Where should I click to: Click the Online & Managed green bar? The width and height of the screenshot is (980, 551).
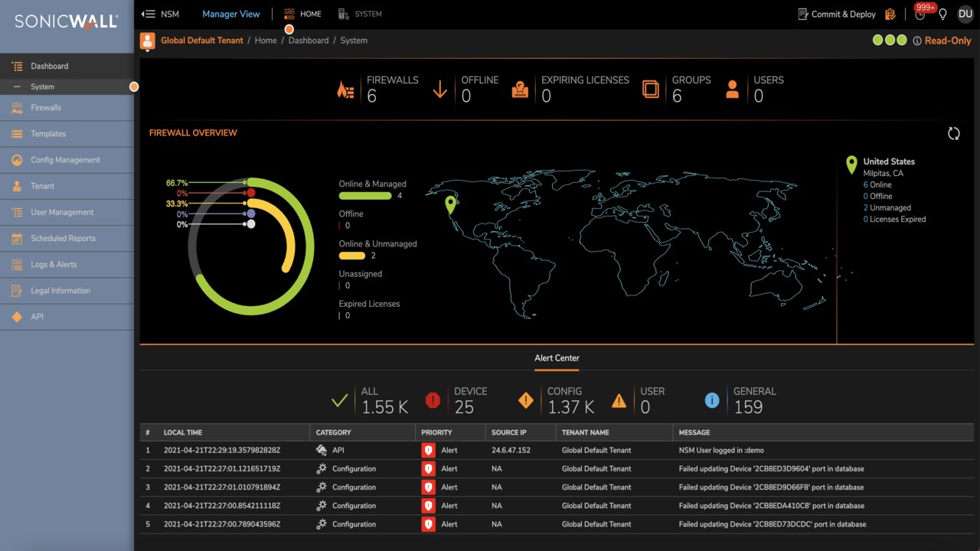click(365, 196)
